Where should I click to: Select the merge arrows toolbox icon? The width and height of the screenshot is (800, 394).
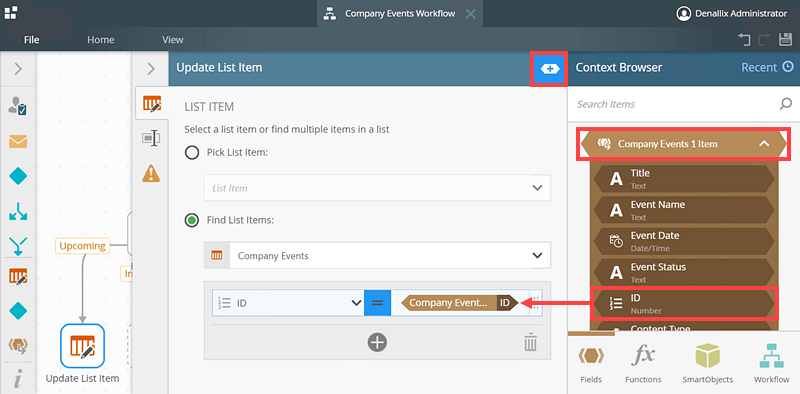pyautogui.click(x=18, y=246)
